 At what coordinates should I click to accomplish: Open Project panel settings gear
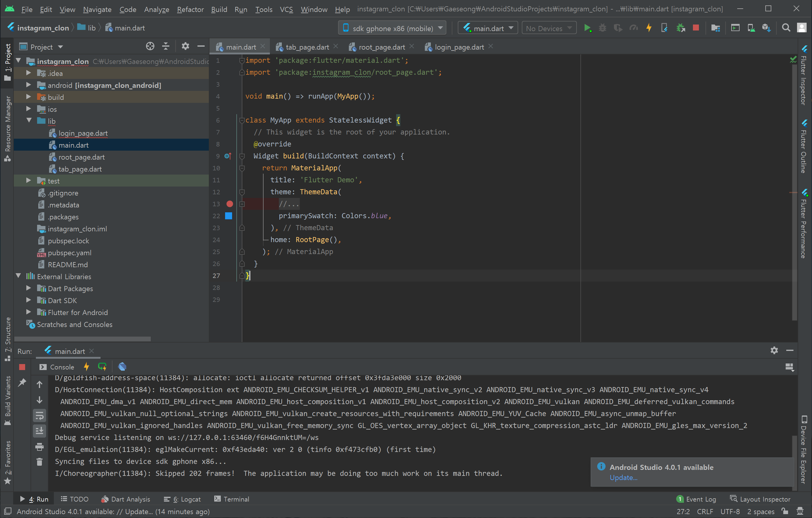pos(185,46)
